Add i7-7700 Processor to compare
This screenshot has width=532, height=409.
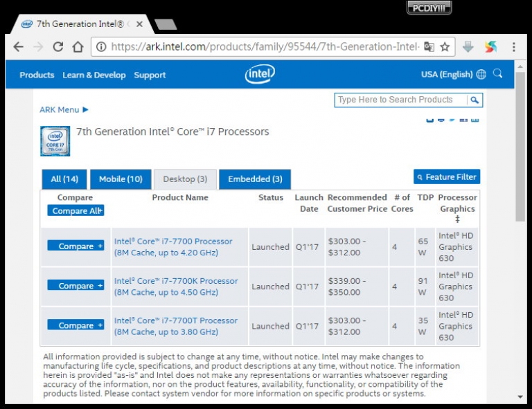[x=76, y=246]
